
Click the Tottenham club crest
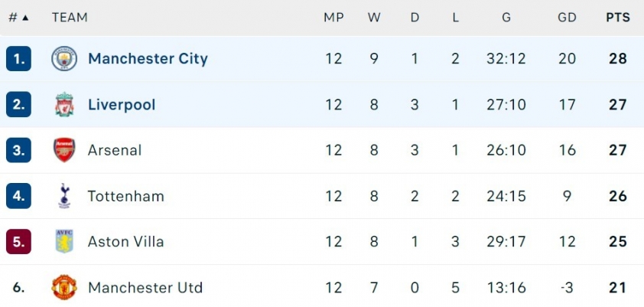click(64, 196)
